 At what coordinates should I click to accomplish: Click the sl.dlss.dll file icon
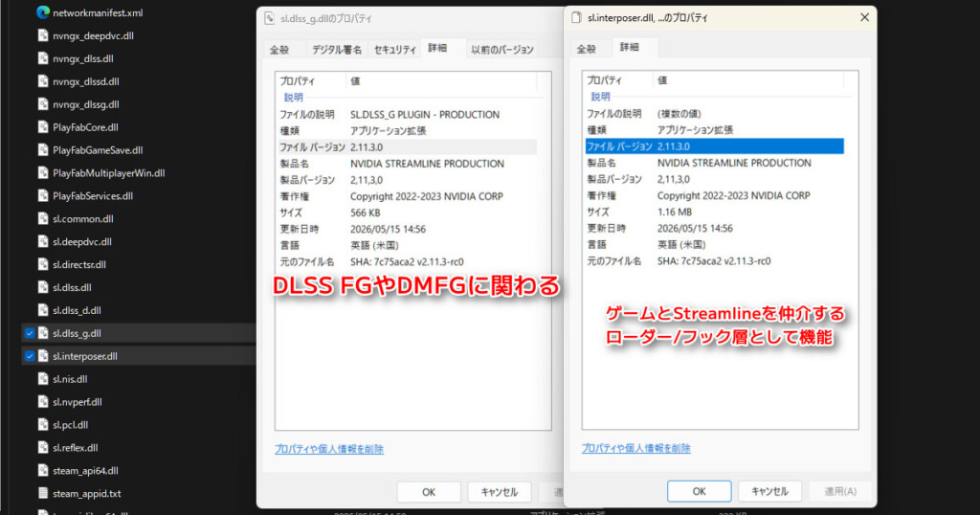pyautogui.click(x=43, y=287)
